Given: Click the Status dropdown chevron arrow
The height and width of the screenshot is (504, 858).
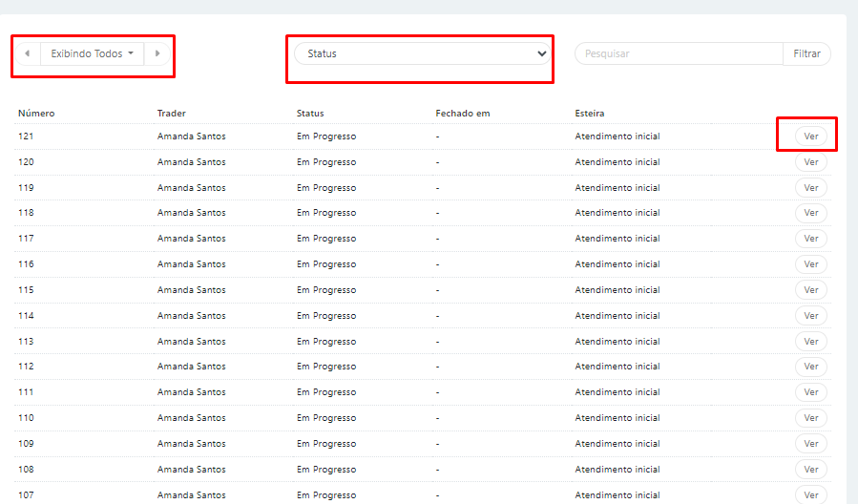Looking at the screenshot, I should (541, 53).
